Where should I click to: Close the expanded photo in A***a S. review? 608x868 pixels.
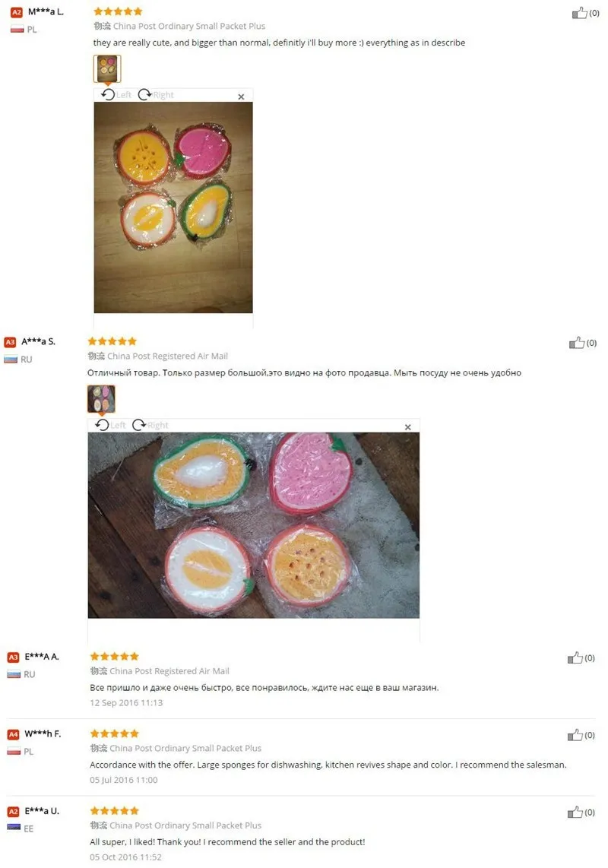pos(407,427)
